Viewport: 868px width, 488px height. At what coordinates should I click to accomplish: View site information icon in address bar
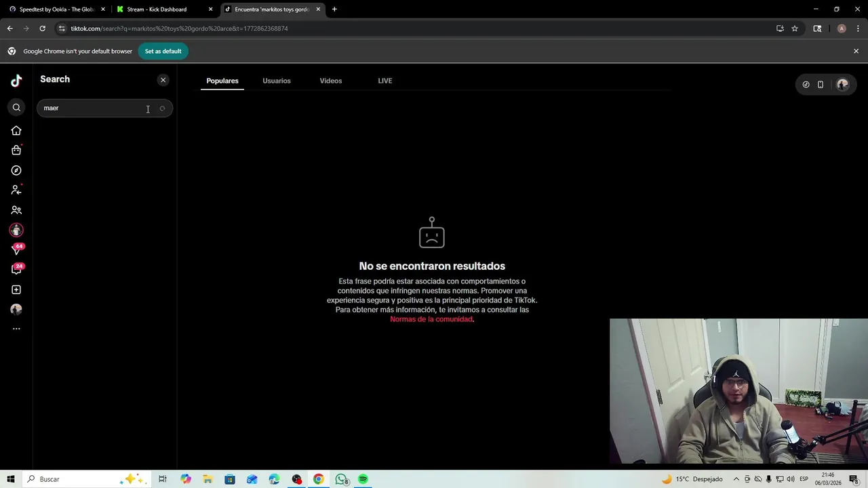62,28
